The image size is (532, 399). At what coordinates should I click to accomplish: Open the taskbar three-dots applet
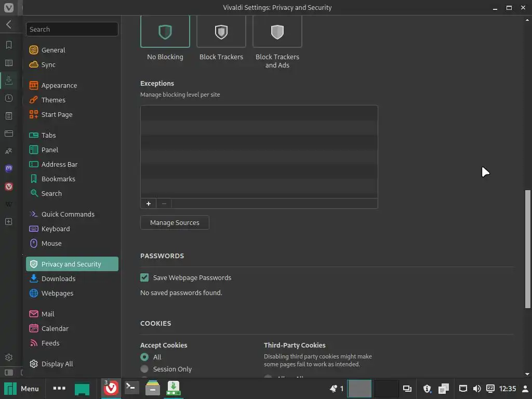[x=59, y=389]
